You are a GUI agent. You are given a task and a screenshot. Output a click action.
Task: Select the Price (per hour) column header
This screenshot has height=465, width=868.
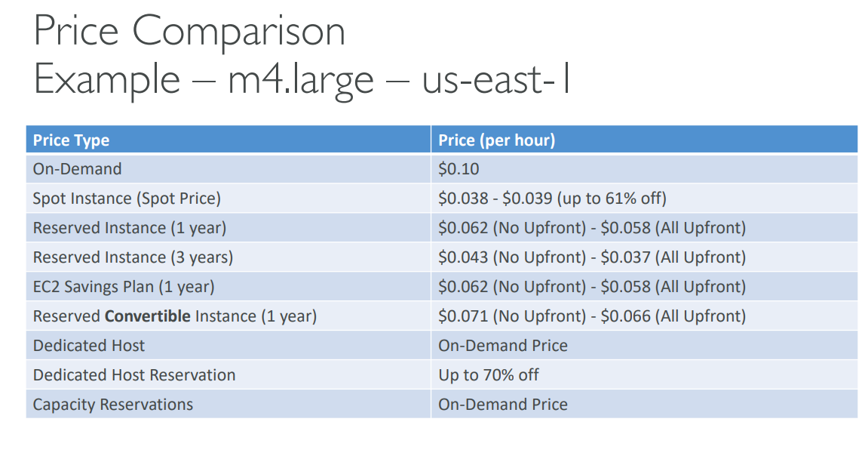point(496,140)
